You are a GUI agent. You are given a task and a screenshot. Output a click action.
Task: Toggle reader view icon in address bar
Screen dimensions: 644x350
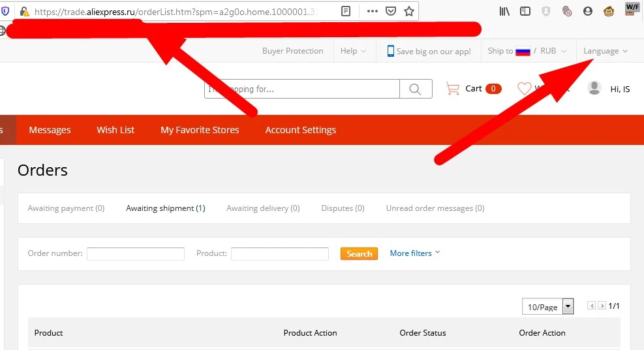346,11
